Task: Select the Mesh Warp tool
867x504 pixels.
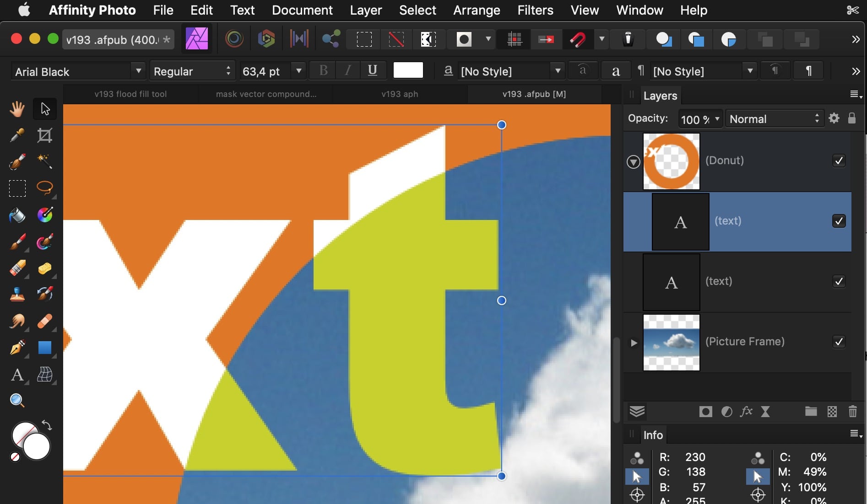Action: (45, 375)
